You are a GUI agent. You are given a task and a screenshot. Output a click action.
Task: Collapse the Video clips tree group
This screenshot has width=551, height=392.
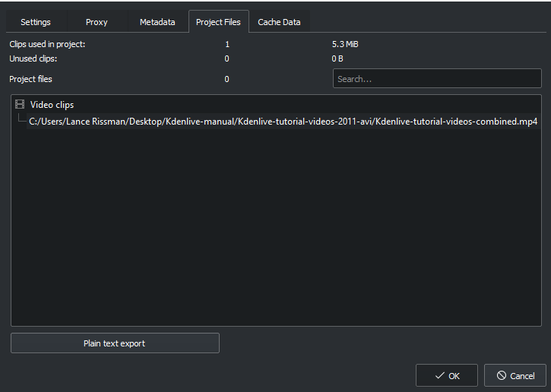coord(52,105)
